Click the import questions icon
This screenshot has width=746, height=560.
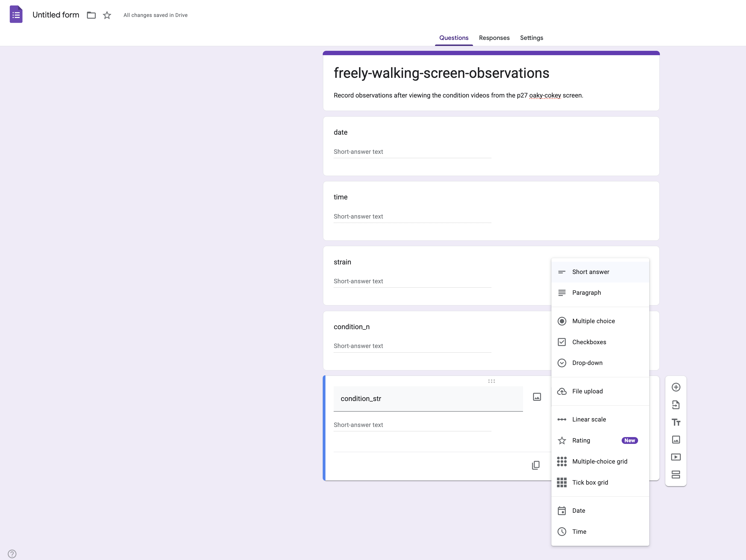pos(675,405)
